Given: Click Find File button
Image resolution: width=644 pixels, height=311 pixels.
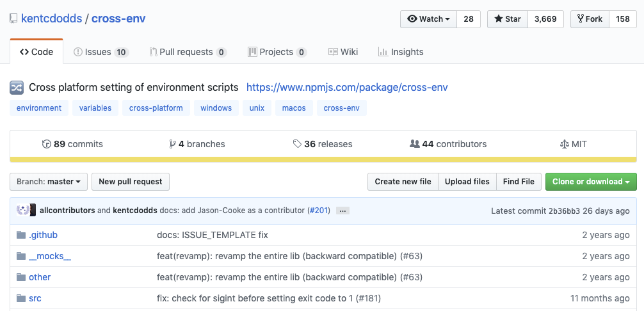Looking at the screenshot, I should [519, 182].
